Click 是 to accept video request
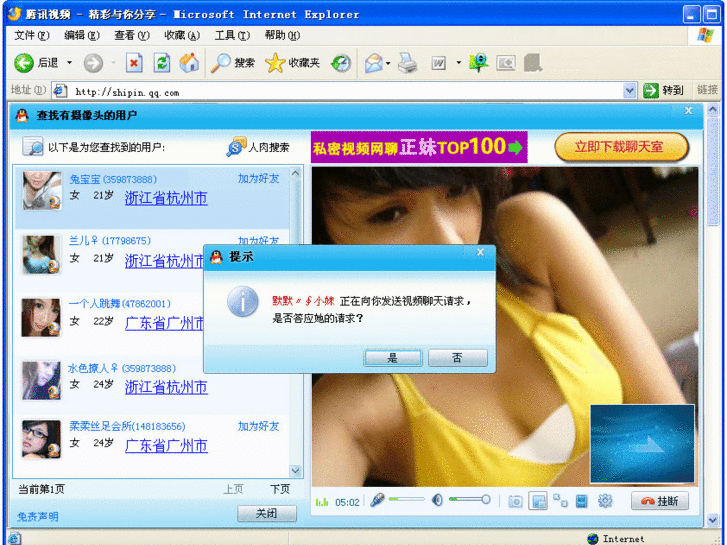 click(393, 358)
